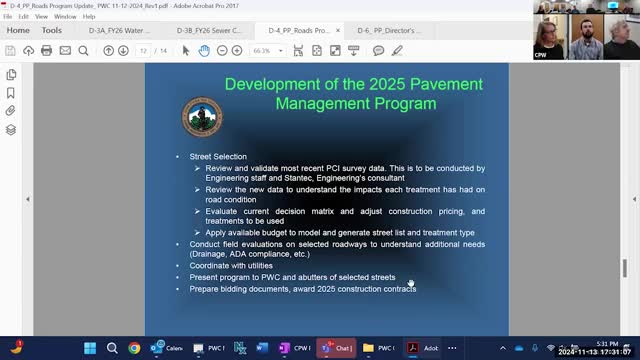
Task: Click the page number field showing 12
Action: coord(143,51)
